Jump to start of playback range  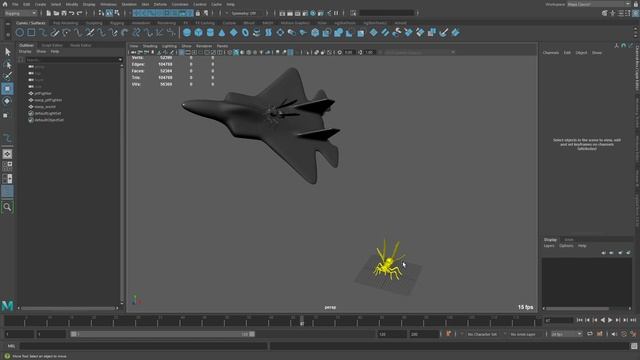point(580,320)
